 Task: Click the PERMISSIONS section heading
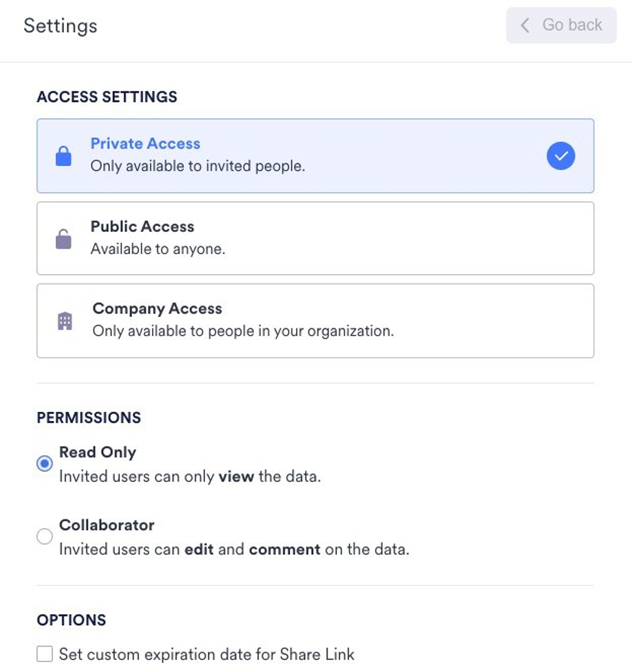click(89, 418)
